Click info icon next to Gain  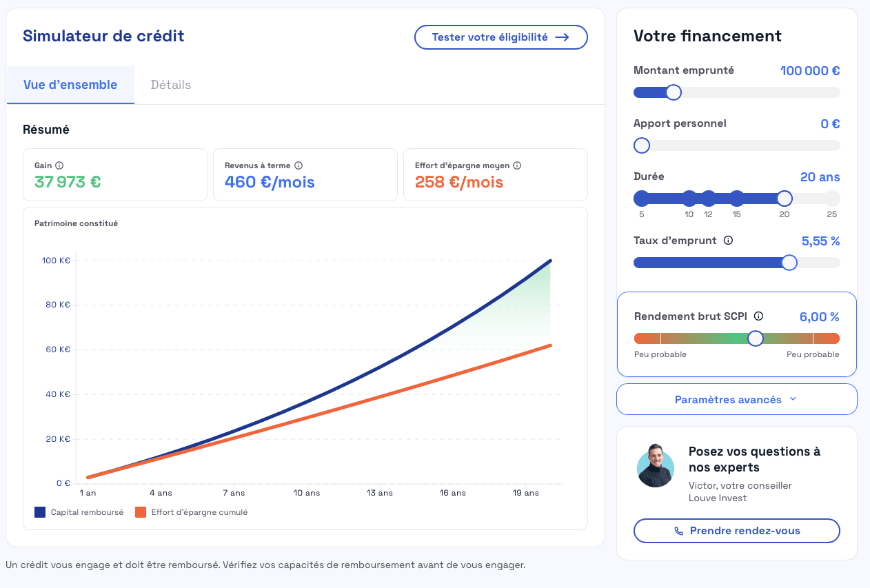point(59,165)
